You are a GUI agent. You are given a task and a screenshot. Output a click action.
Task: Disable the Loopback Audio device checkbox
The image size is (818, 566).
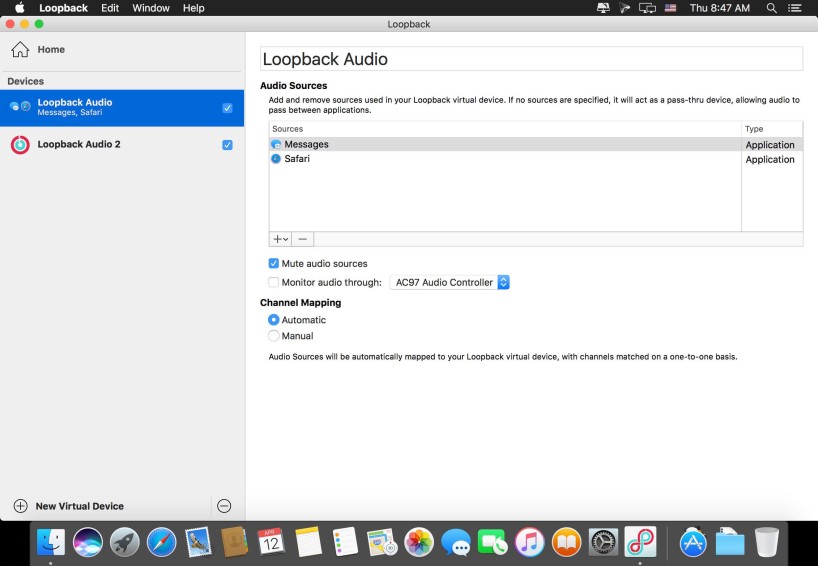[x=227, y=108]
